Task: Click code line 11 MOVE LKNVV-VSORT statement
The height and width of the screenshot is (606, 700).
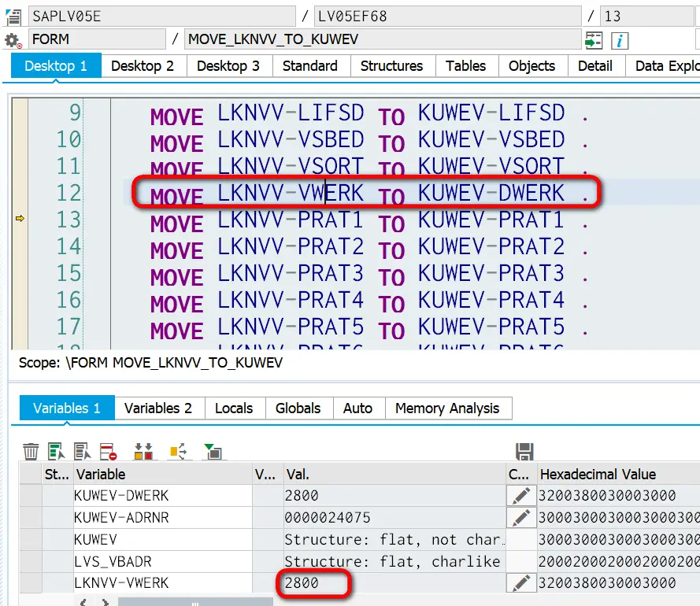Action: point(369,167)
